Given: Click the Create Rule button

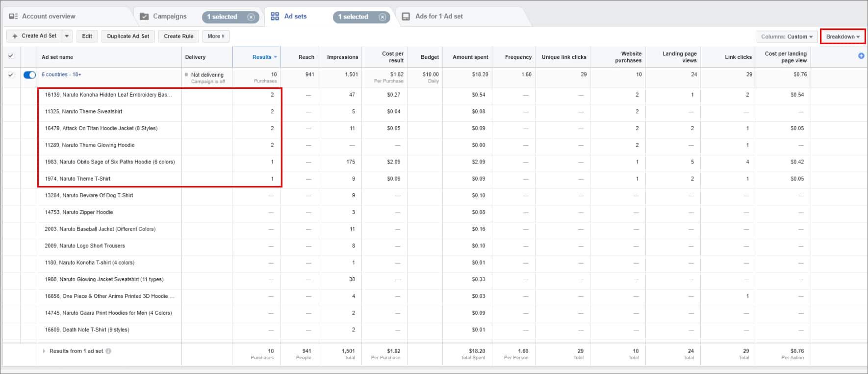Looking at the screenshot, I should pyautogui.click(x=179, y=36).
